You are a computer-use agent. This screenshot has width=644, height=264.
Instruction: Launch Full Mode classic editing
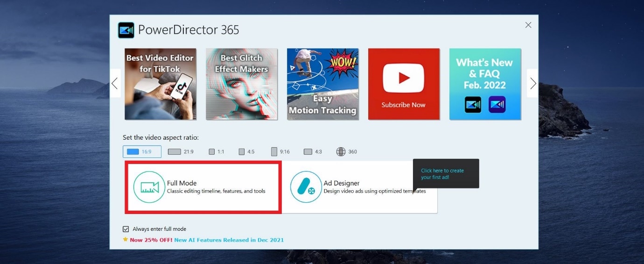[x=203, y=187]
